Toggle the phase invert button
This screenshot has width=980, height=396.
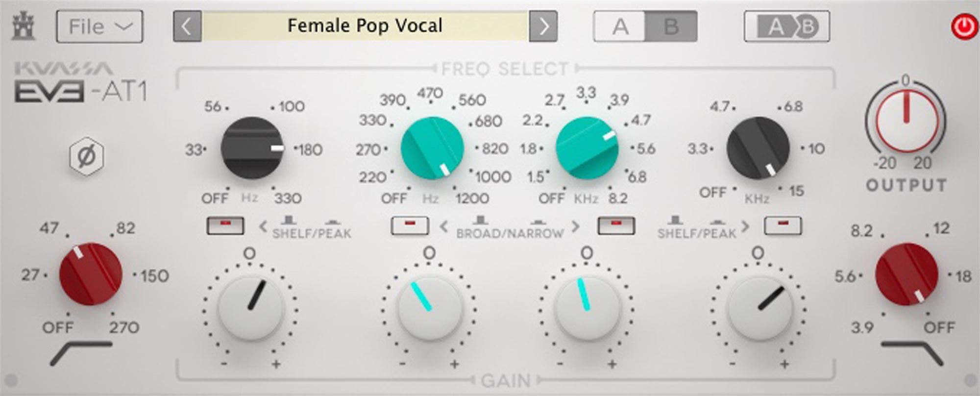pos(86,157)
